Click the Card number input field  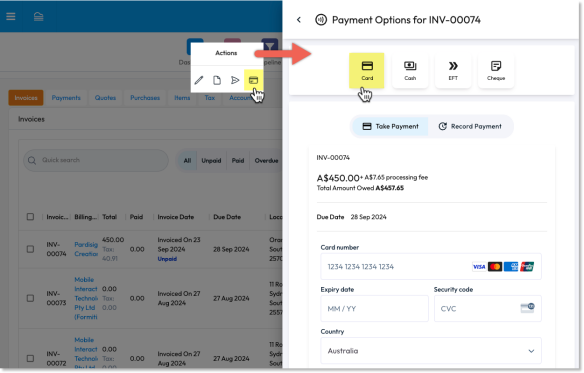(x=431, y=266)
